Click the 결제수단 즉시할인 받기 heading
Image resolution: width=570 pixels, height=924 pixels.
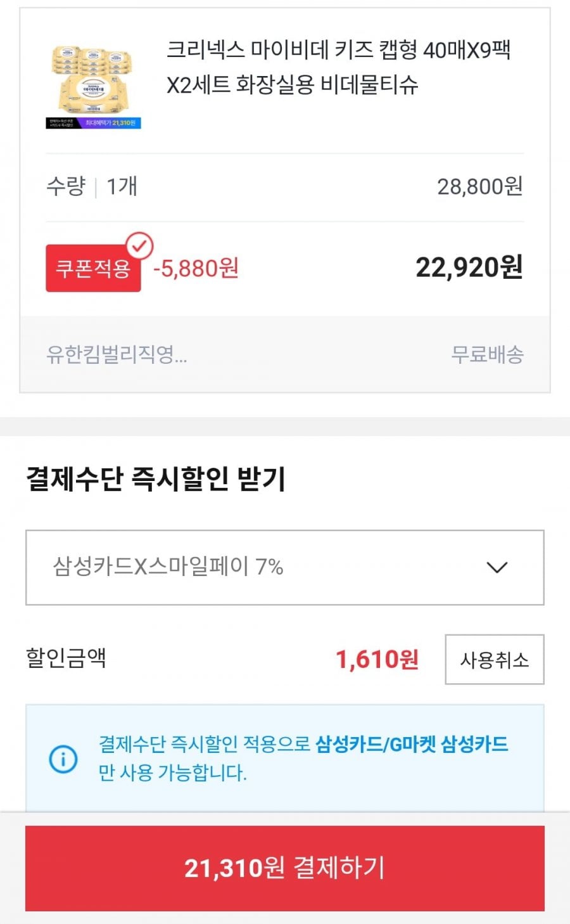pyautogui.click(x=156, y=478)
